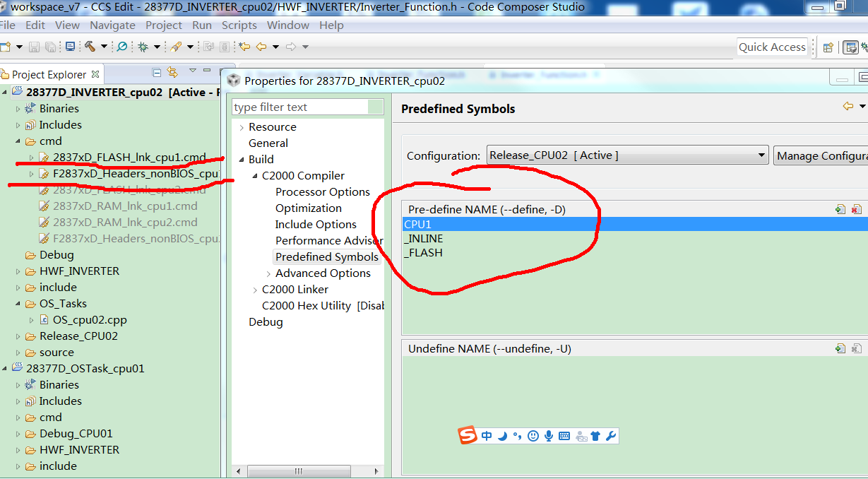
Task: Open the Build hammer dropdown arrow
Action: pos(104,47)
